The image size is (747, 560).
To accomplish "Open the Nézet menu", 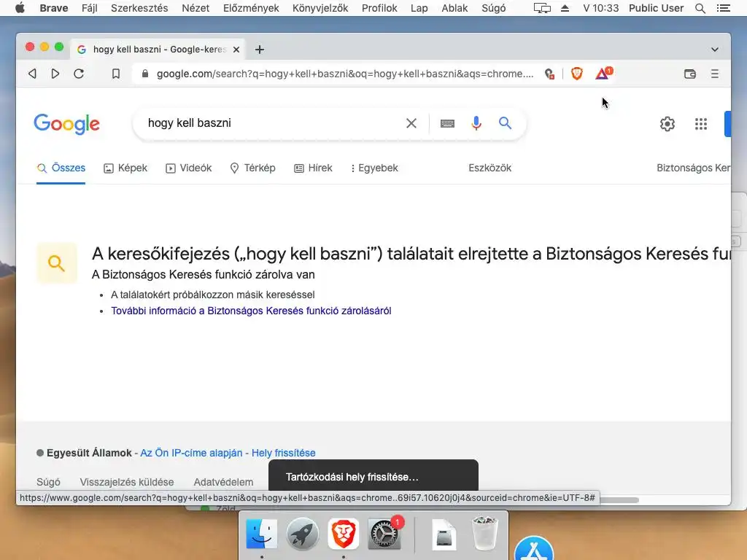I will point(196,8).
